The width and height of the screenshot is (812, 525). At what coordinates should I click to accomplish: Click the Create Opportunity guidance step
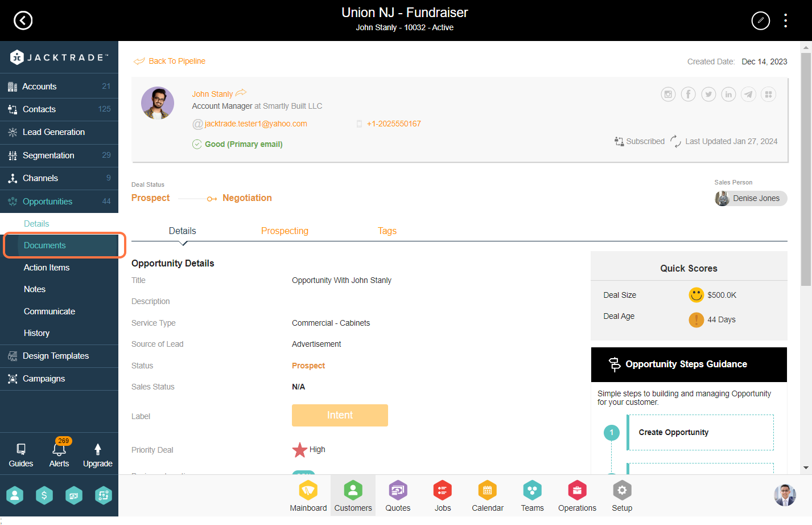[700, 432]
